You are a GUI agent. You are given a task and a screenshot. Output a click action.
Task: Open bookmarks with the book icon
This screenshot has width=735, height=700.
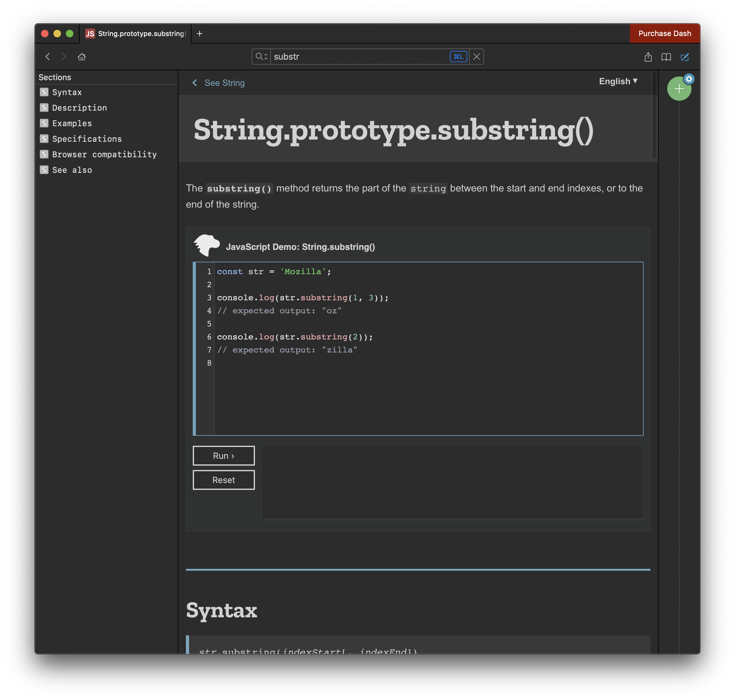click(x=666, y=57)
